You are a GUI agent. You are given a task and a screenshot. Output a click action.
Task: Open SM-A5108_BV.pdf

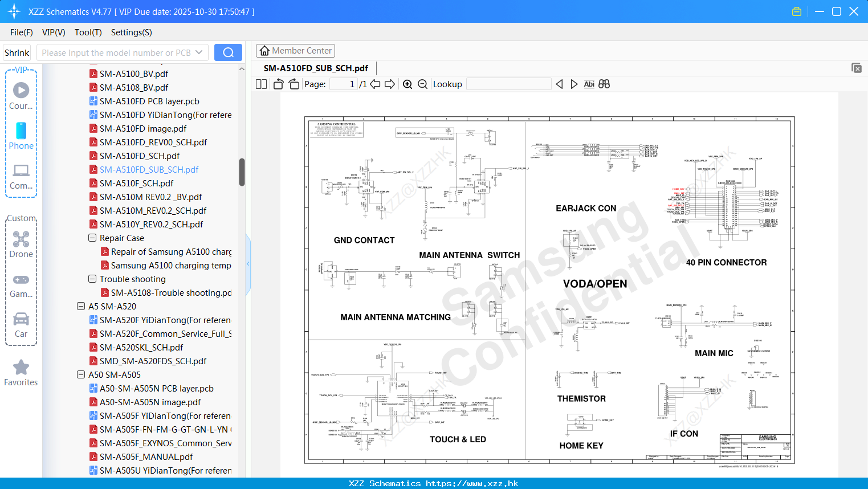[129, 87]
